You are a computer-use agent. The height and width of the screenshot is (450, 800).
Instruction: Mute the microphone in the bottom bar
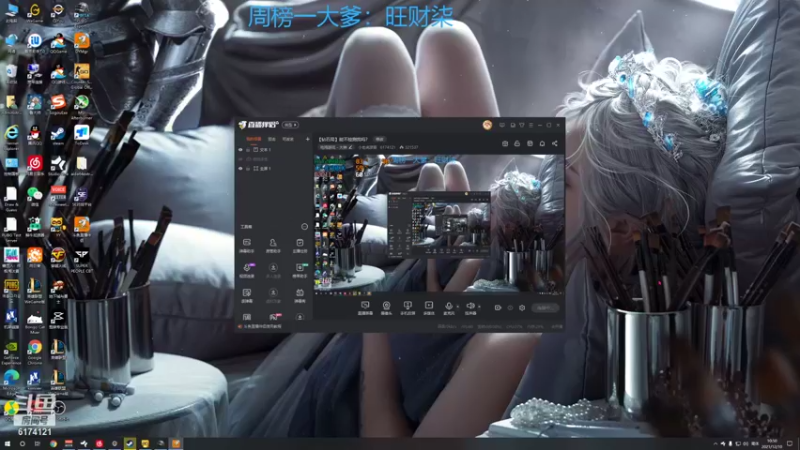(448, 307)
